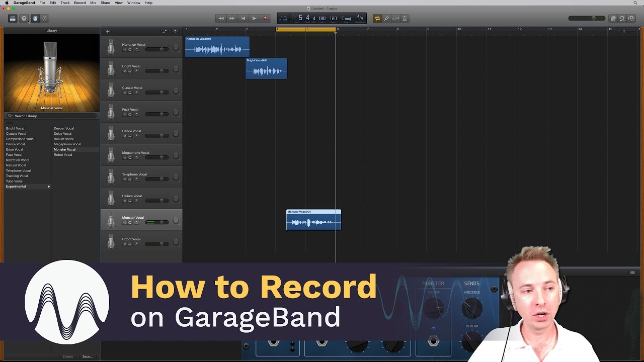Screen dimensions: 644x362
Task: Open the Loop Browser button
Action: click(x=622, y=19)
